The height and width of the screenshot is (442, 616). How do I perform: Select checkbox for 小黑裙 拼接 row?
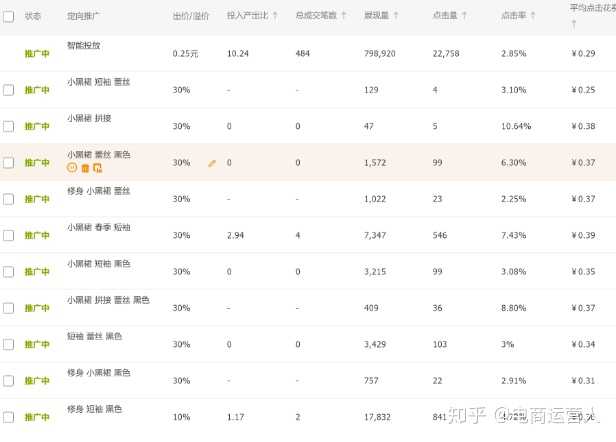pyautogui.click(x=9, y=126)
